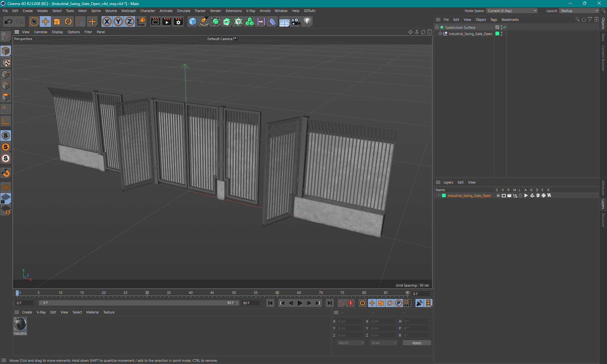Click the green layer swatch beside Industrial_Swing_Gate_Open object

click(497, 33)
